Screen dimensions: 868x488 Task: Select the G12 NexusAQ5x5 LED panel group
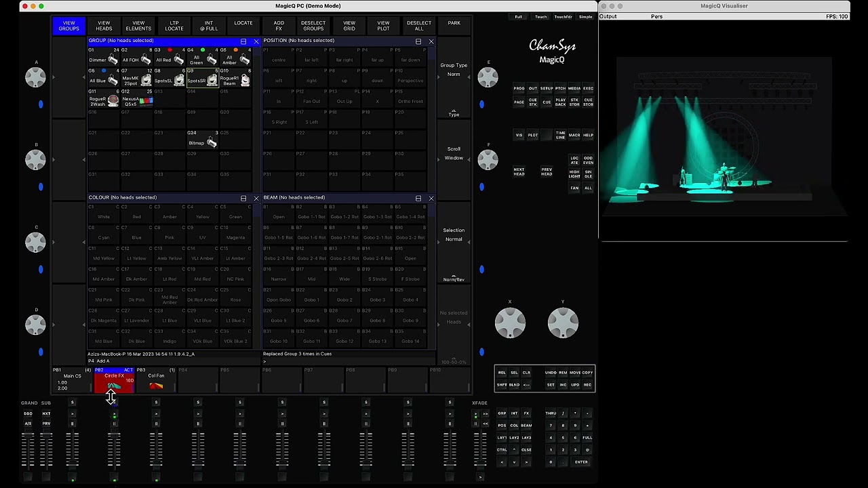coord(138,99)
